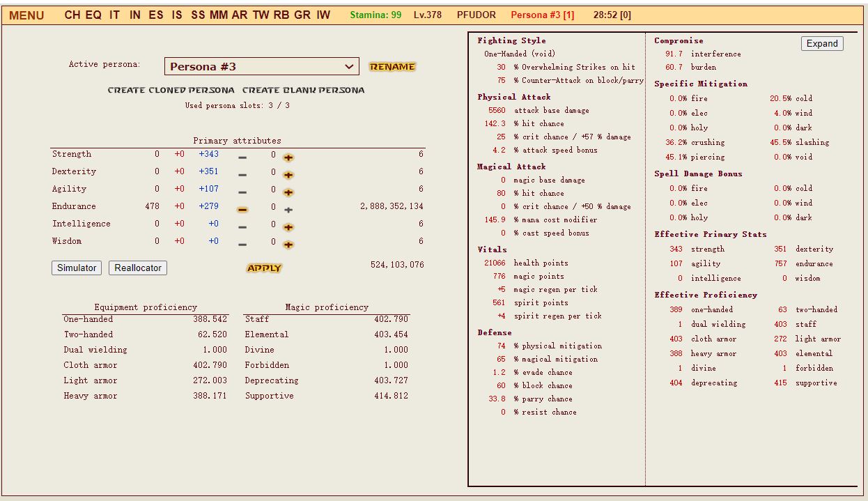Click Create Cloned Persona
This screenshot has width=868, height=501.
pos(171,90)
